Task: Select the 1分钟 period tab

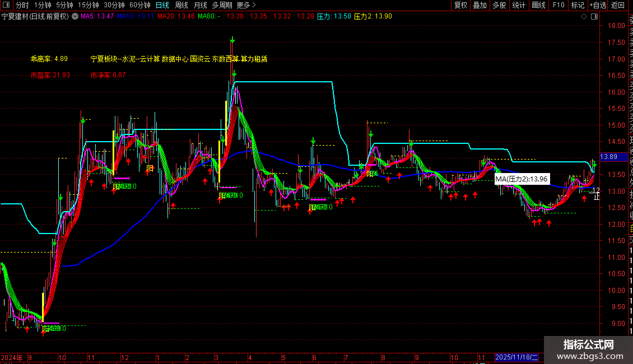Action: click(43, 5)
